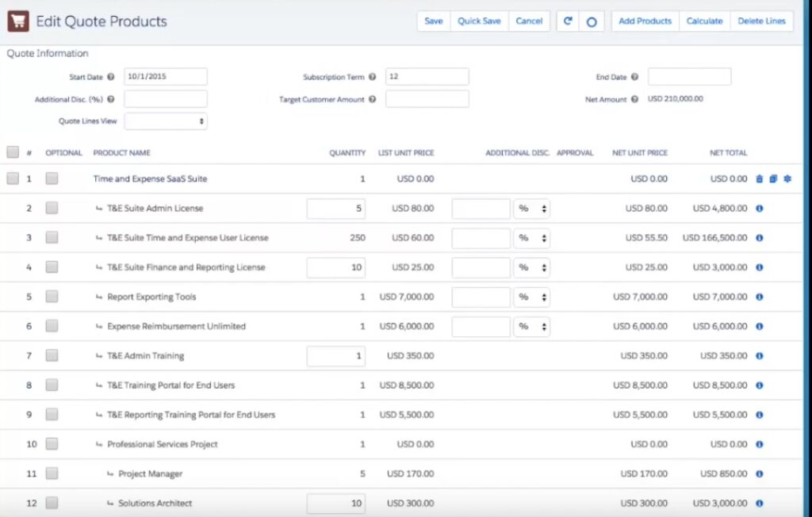
Task: Open info icon for Report Exporting Tools
Action: (x=759, y=297)
